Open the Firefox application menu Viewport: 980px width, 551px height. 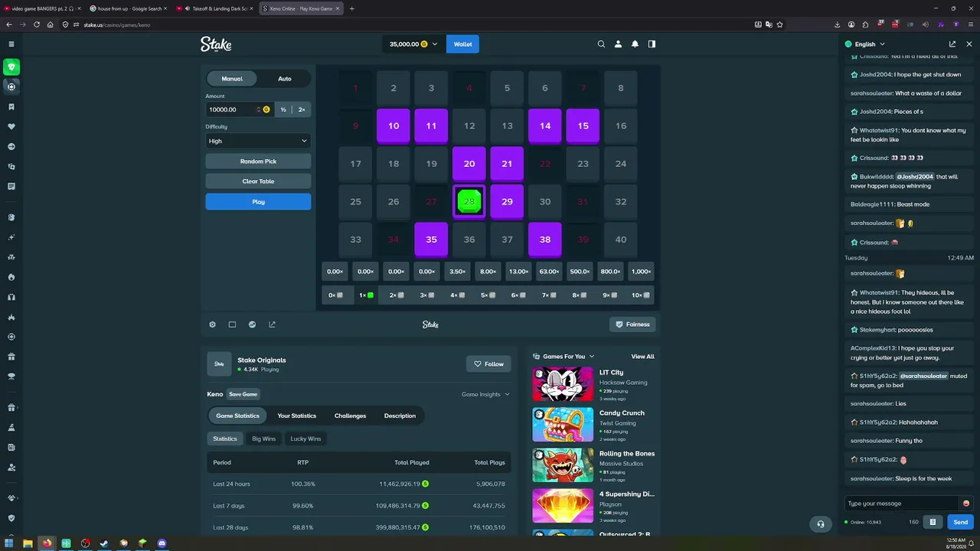[x=970, y=24]
